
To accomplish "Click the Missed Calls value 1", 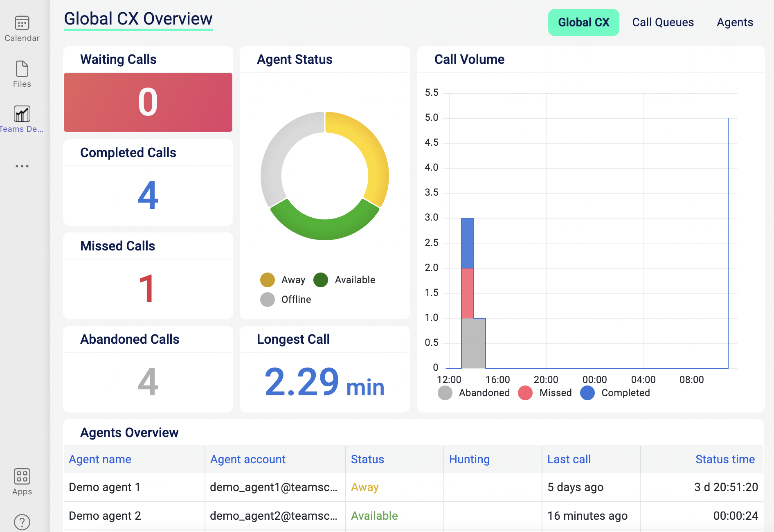I will point(146,289).
